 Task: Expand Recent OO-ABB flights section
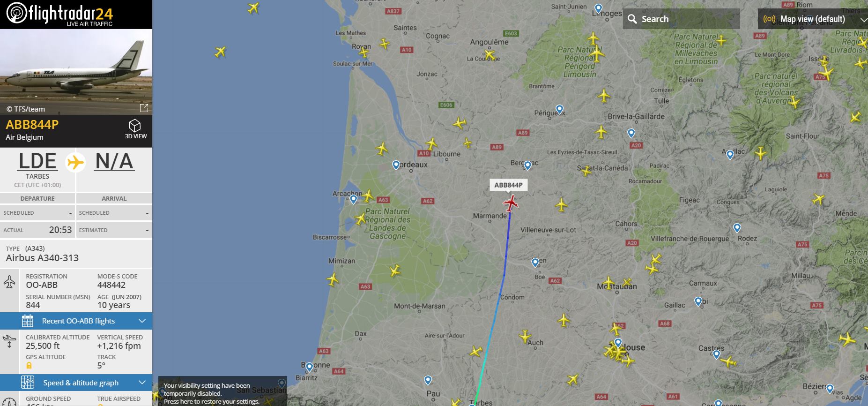pyautogui.click(x=76, y=321)
